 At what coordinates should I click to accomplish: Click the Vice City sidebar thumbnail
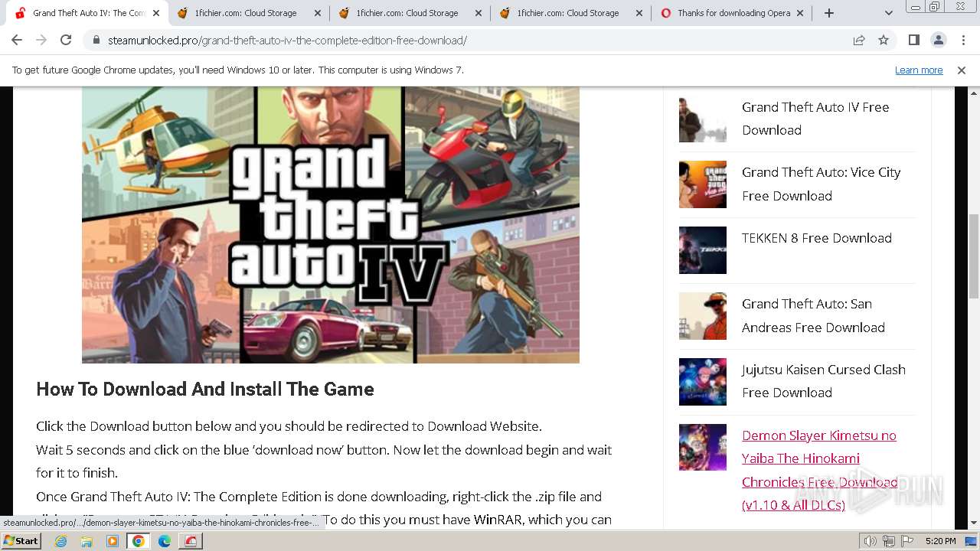click(x=703, y=184)
